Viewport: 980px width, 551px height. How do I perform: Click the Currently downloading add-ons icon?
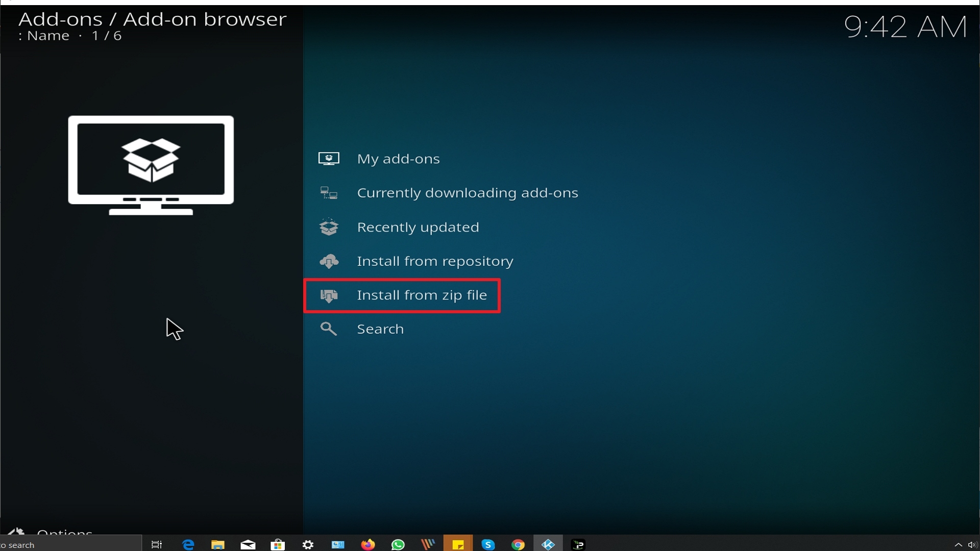tap(329, 193)
